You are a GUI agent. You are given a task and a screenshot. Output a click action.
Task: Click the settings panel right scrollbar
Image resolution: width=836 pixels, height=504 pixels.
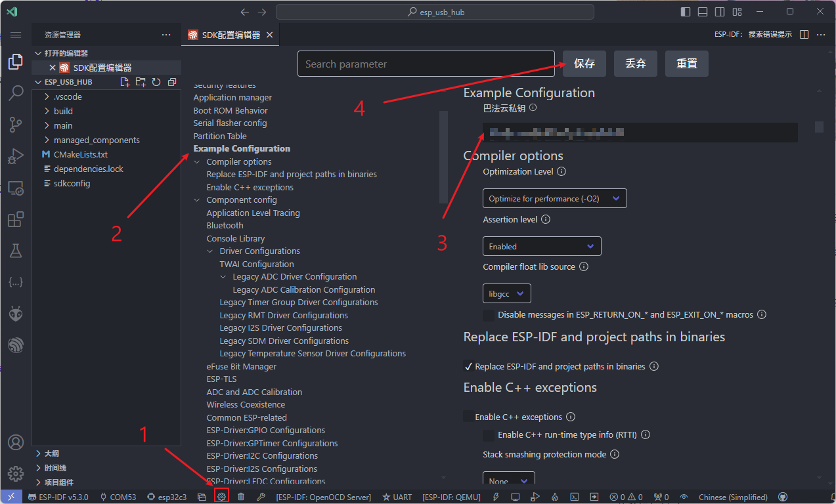[819, 127]
